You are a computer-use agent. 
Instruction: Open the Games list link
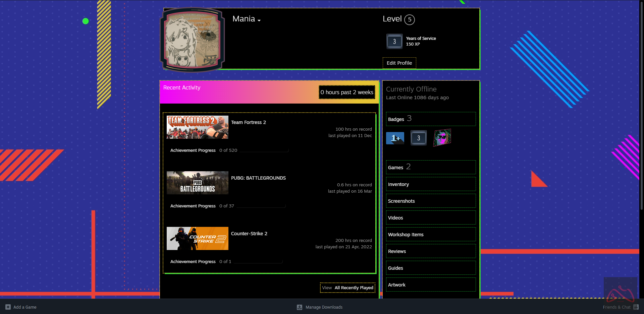[x=395, y=168]
